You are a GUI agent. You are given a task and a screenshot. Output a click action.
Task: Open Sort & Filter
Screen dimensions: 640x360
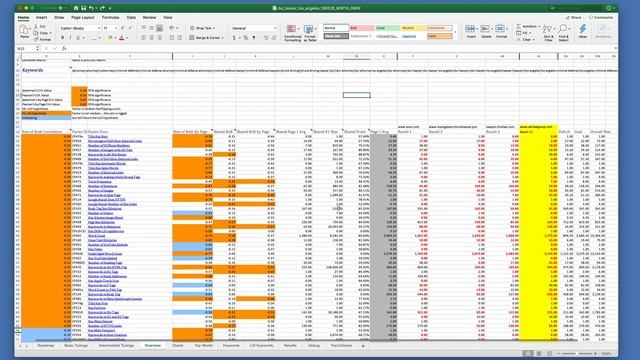[548, 33]
